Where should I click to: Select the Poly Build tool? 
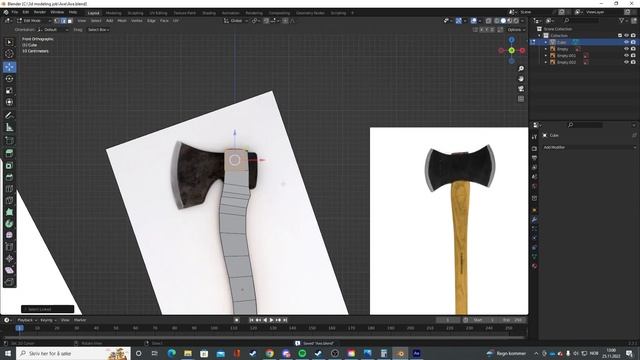click(x=9, y=212)
